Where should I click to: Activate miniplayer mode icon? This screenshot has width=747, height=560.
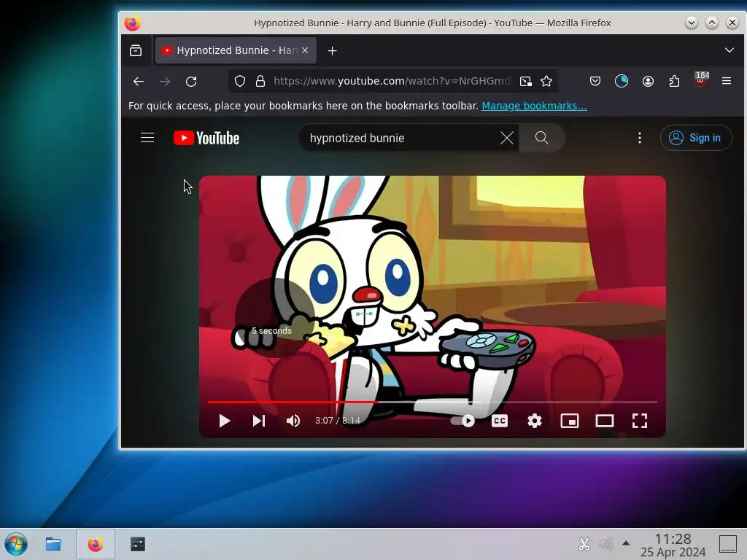coord(569,421)
